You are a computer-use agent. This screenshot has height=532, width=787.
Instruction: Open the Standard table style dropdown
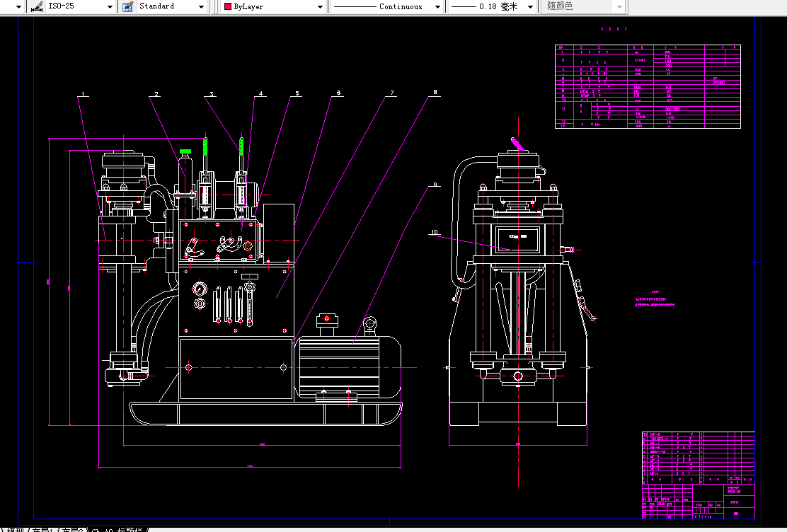click(x=201, y=7)
